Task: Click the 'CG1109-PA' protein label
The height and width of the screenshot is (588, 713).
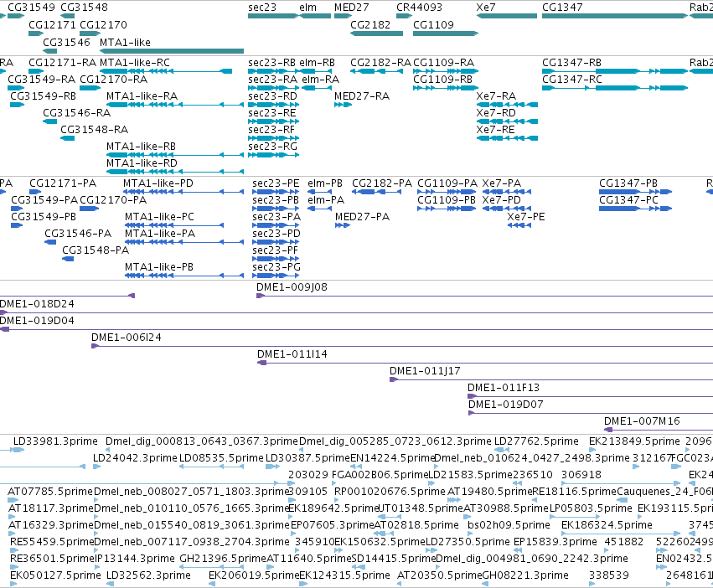Action: click(447, 183)
